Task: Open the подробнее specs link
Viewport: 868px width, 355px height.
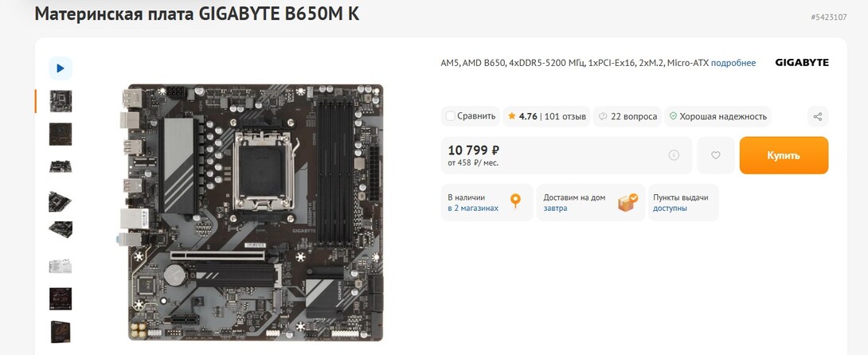Action: click(x=733, y=63)
